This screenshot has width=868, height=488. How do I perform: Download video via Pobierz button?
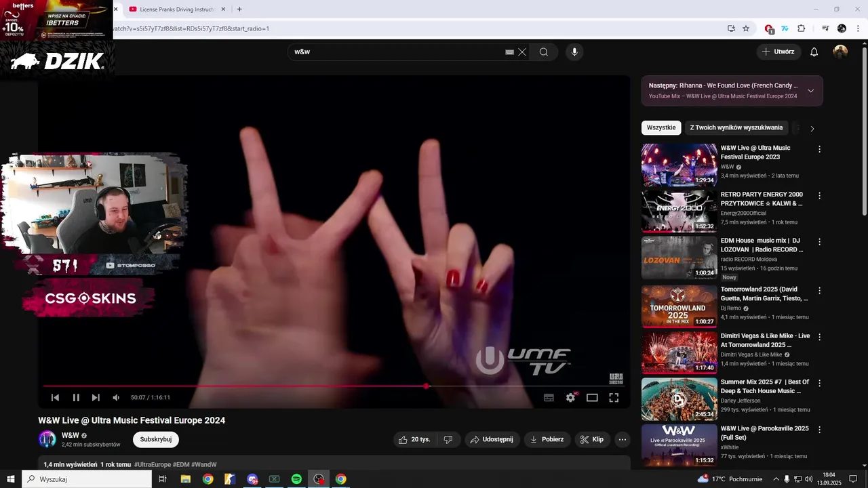pos(547,439)
